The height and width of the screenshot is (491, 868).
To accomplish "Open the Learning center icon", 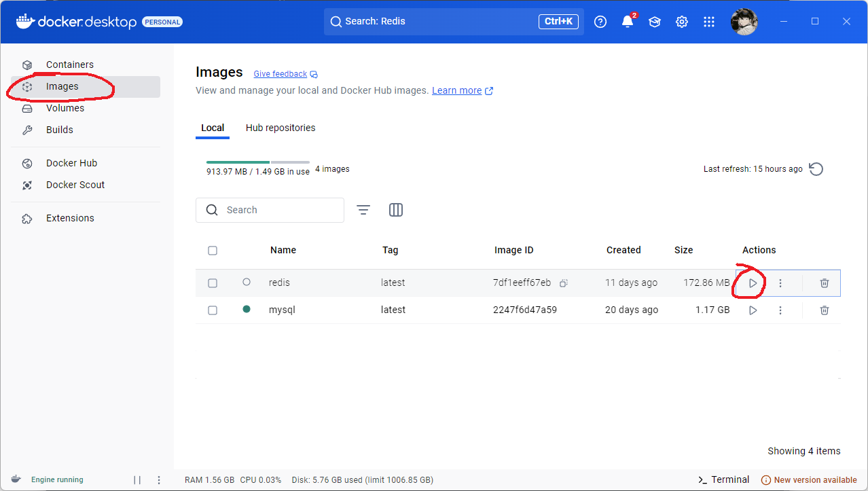I will click(654, 22).
